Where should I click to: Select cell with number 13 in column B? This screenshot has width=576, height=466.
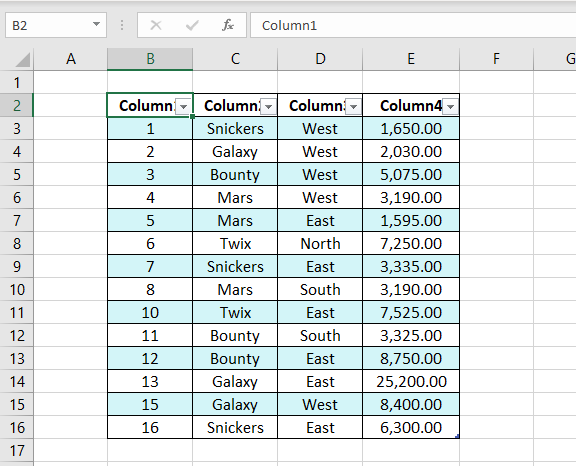coord(150,382)
